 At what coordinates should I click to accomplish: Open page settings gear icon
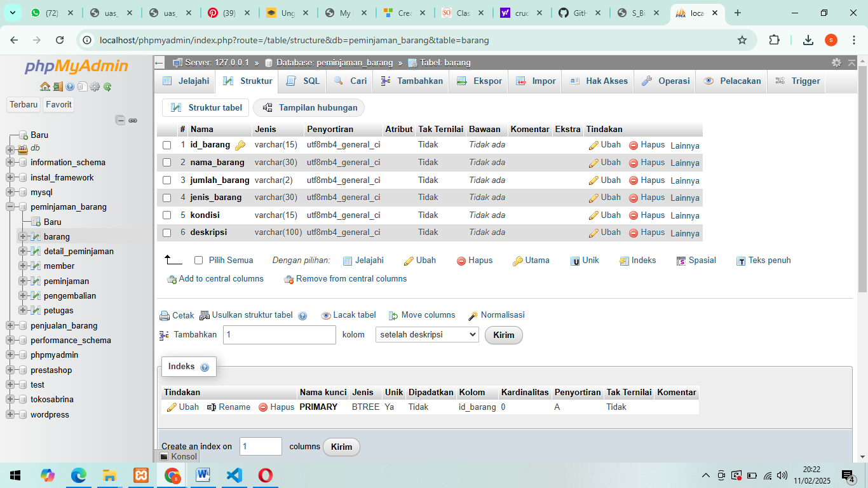pyautogui.click(x=836, y=62)
